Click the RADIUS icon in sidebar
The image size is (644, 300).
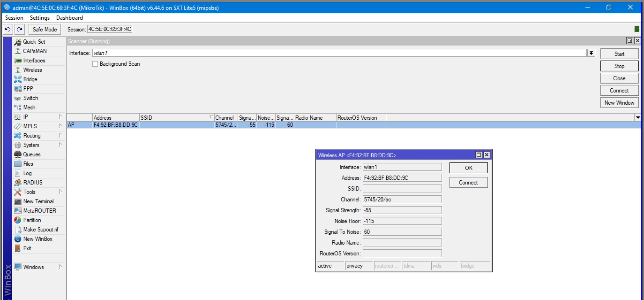18,183
